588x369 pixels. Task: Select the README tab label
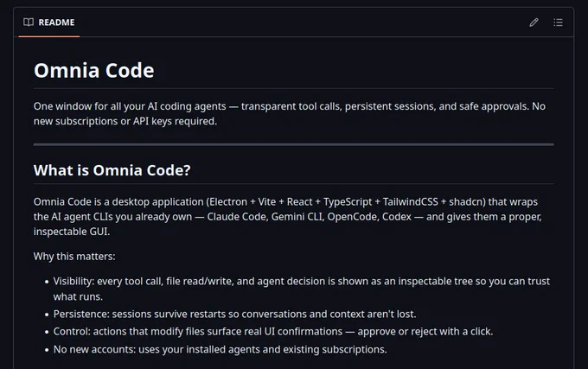(x=56, y=22)
